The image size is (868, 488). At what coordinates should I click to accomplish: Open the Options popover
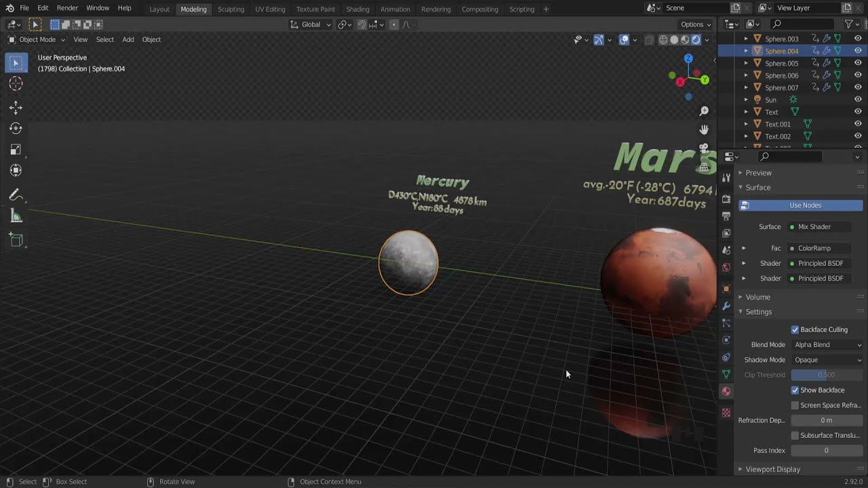pos(693,24)
